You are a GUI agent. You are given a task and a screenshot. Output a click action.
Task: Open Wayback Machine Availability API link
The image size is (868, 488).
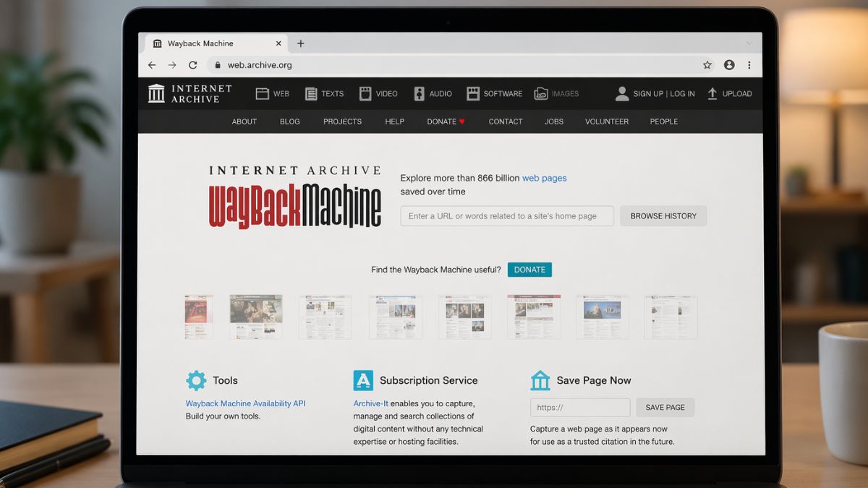(x=246, y=403)
